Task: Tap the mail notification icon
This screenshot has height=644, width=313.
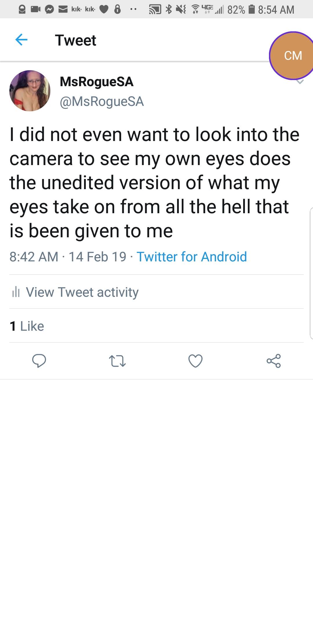Action: pos(63,10)
